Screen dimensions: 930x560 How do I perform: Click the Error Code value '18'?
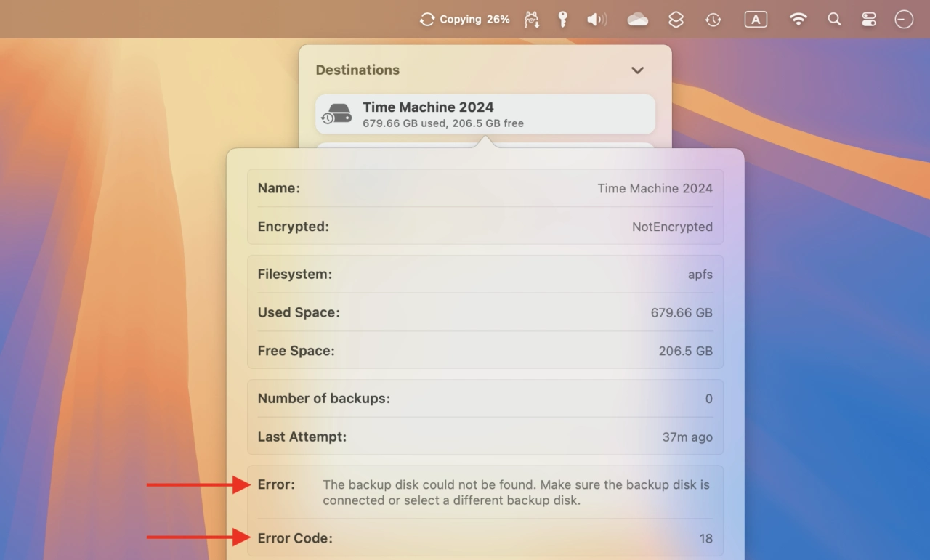[x=706, y=539]
